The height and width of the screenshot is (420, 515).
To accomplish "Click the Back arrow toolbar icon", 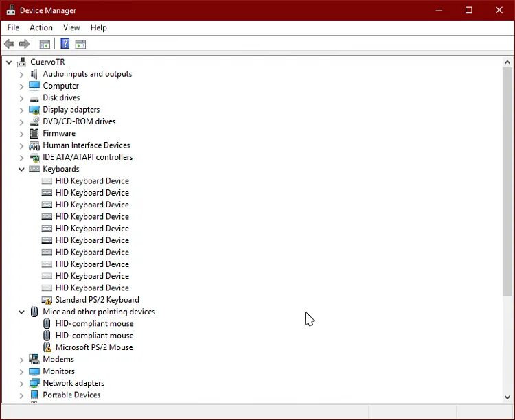I will click(9, 44).
